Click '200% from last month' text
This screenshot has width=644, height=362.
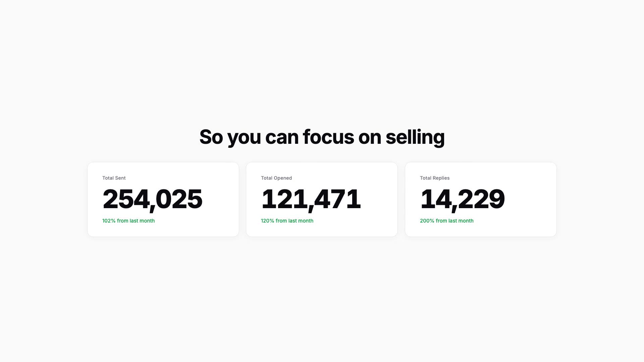[x=447, y=221]
